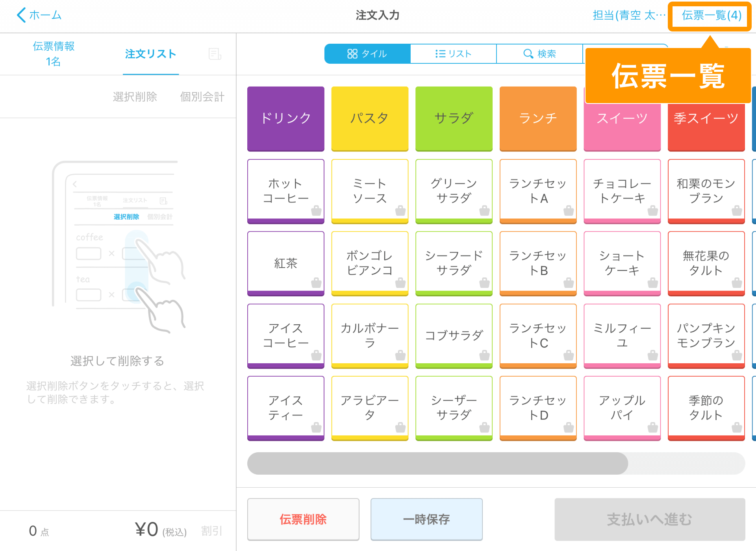Click 支払いへ進む to proceed to payment
756x551 pixels.
coord(650,519)
